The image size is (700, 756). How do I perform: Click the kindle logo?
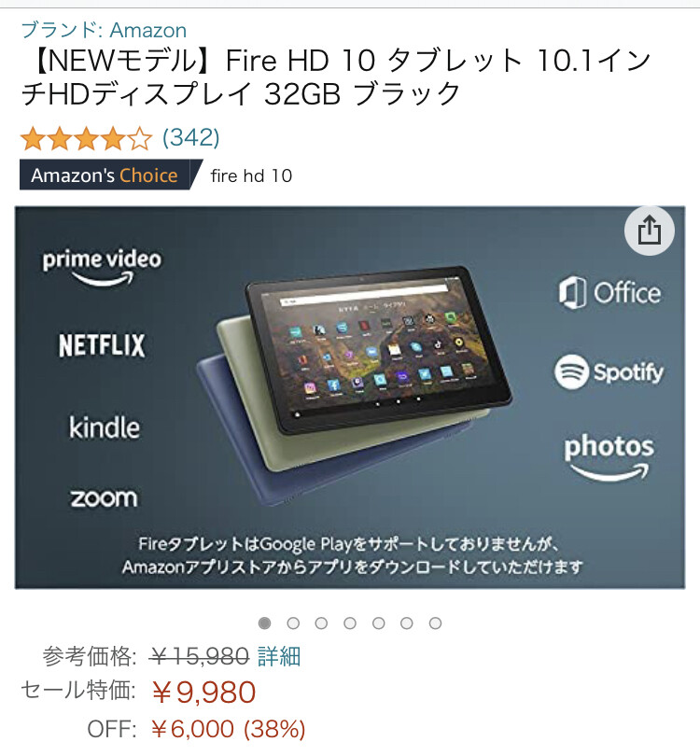(x=105, y=427)
